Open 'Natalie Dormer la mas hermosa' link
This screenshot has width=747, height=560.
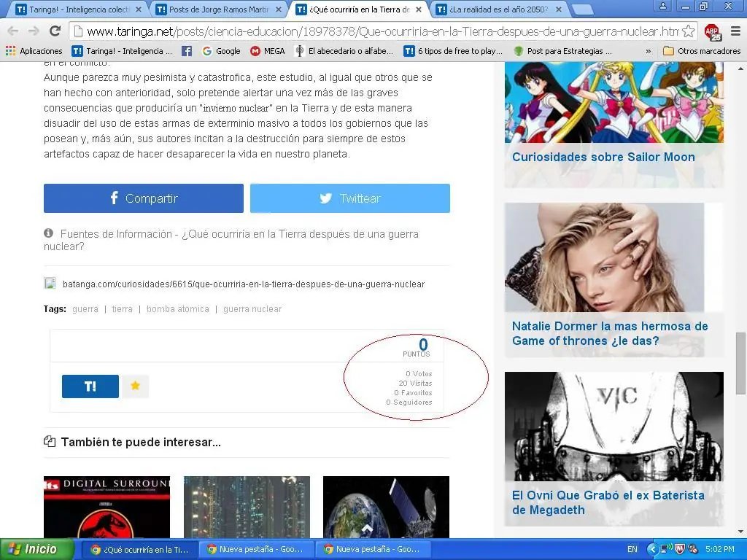tap(610, 333)
